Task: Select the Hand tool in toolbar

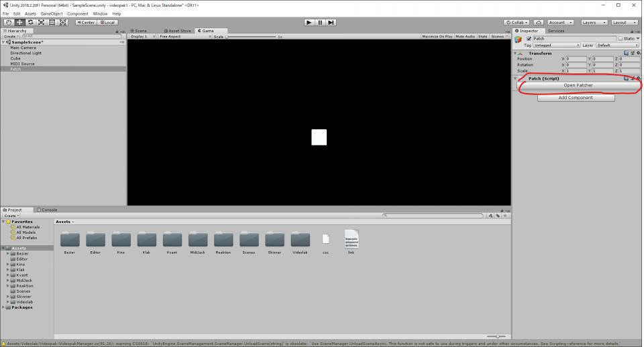Action: click(x=8, y=22)
